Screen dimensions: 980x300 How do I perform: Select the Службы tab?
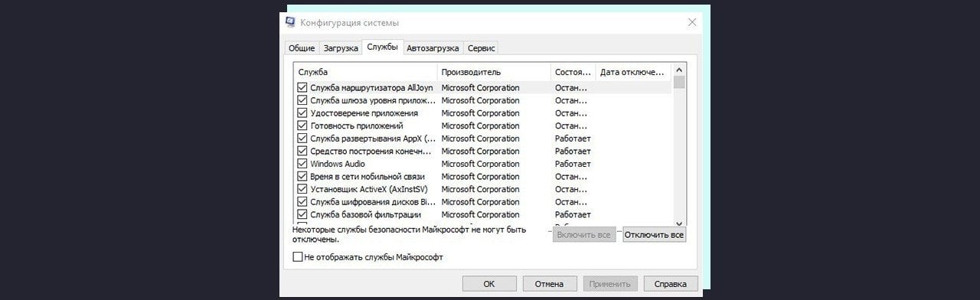(382, 47)
